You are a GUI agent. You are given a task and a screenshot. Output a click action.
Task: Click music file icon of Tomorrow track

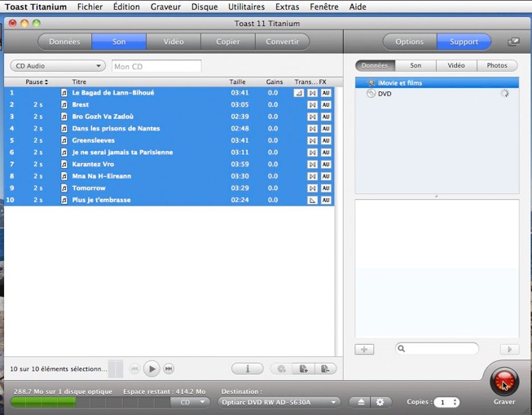click(x=64, y=188)
